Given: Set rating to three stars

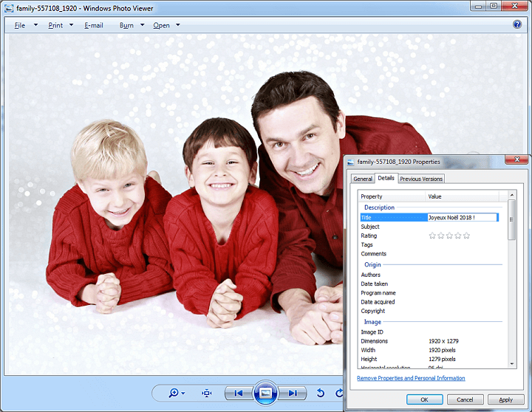Looking at the screenshot, I should (449, 236).
